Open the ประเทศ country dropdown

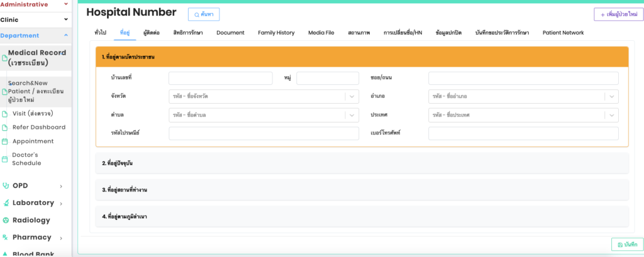click(x=523, y=115)
